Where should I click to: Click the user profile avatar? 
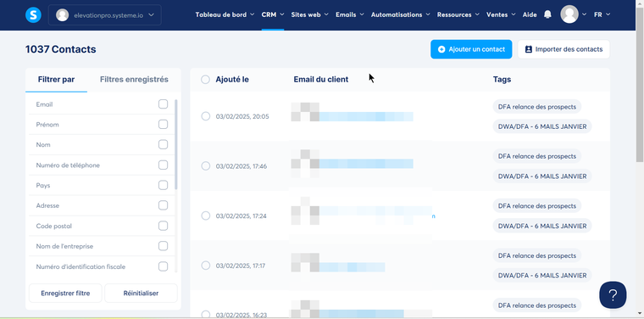point(569,14)
